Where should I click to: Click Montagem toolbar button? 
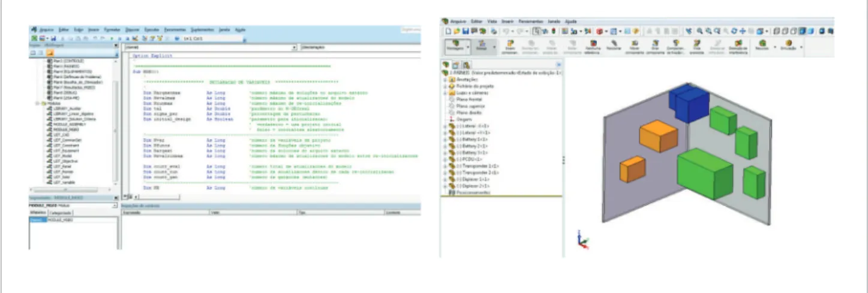pyautogui.click(x=454, y=46)
